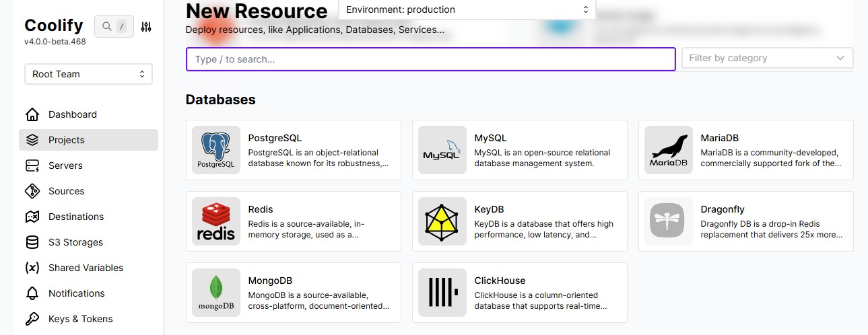Click the KeyDB polygon icon
This screenshot has height=335, width=868.
442,221
